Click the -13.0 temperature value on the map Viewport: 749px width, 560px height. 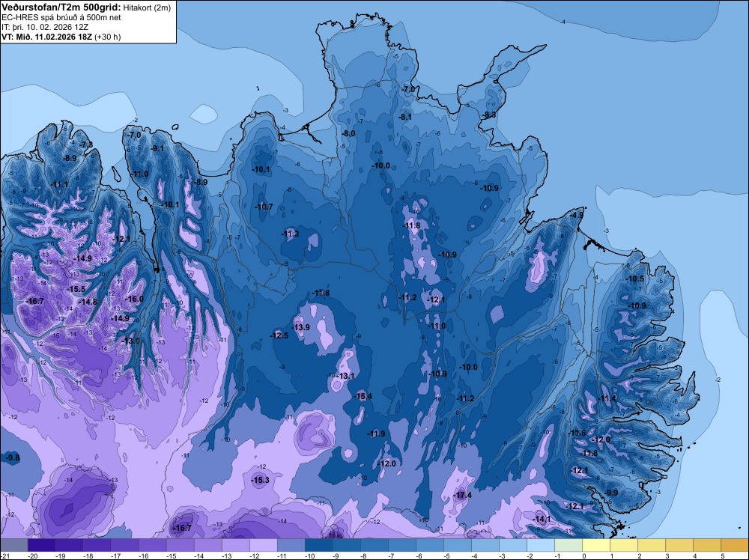pos(130,341)
